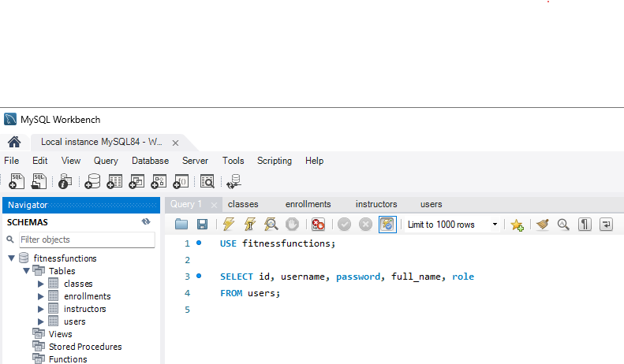The width and height of the screenshot is (624, 364).
Task: Search table data icon in main toolbar
Action: [x=207, y=181]
